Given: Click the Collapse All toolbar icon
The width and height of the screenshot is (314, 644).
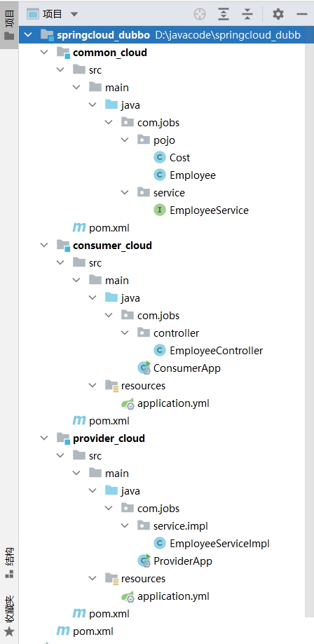Looking at the screenshot, I should click(247, 14).
